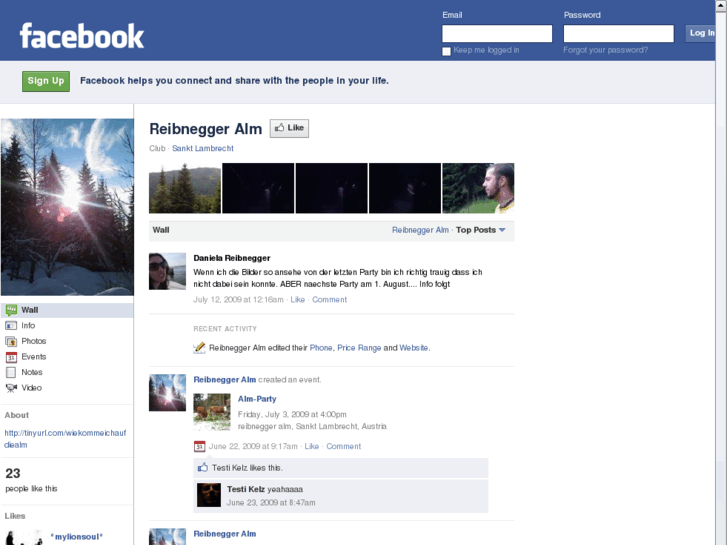Switch to the Photos tab
The height and width of the screenshot is (545, 727).
(x=67, y=341)
